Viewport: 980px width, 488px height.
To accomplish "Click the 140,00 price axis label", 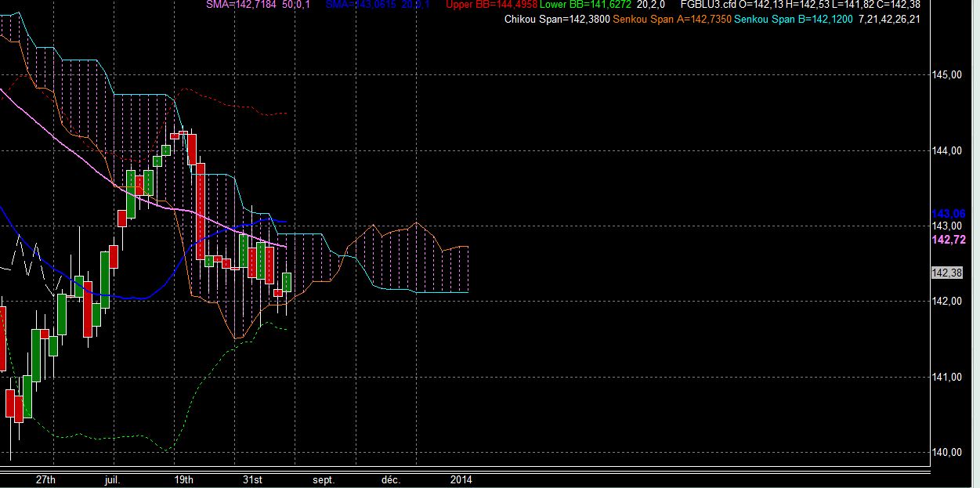I will pyautogui.click(x=947, y=453).
